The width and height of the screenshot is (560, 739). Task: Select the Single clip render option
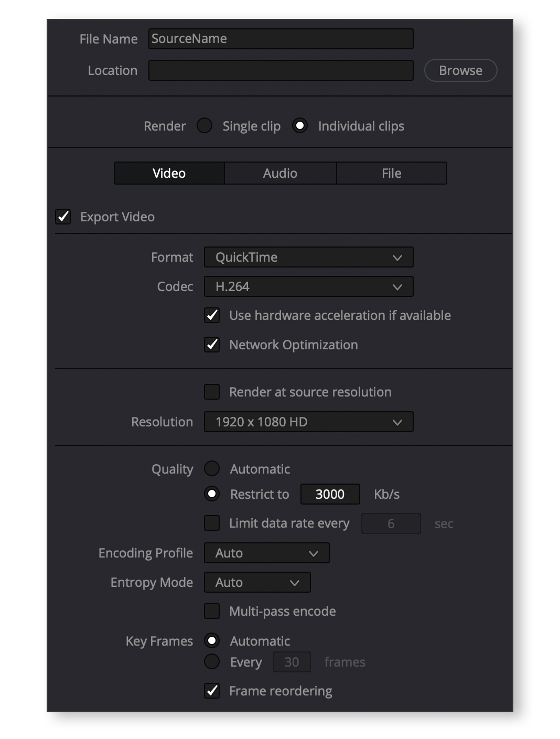204,126
